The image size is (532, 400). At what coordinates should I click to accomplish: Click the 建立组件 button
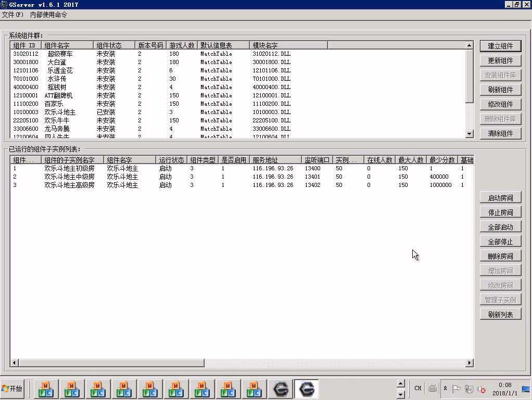500,46
